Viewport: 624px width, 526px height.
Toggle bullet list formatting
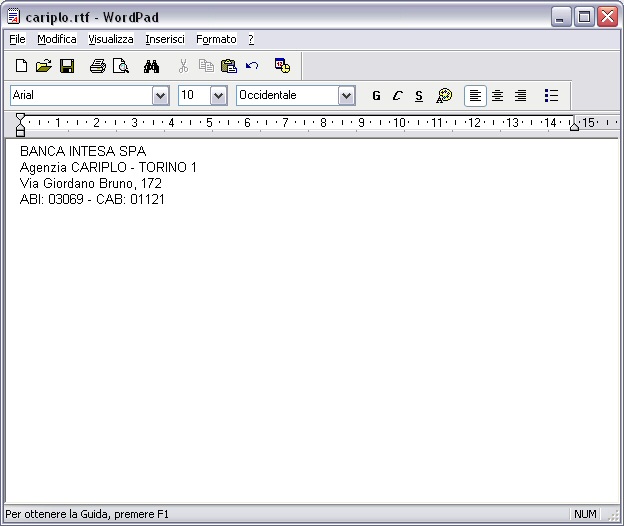551,95
